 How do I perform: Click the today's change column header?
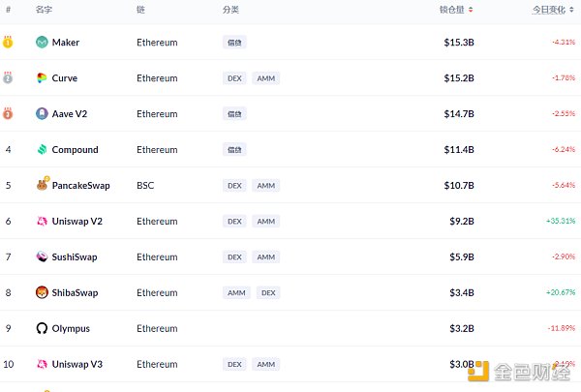point(549,10)
